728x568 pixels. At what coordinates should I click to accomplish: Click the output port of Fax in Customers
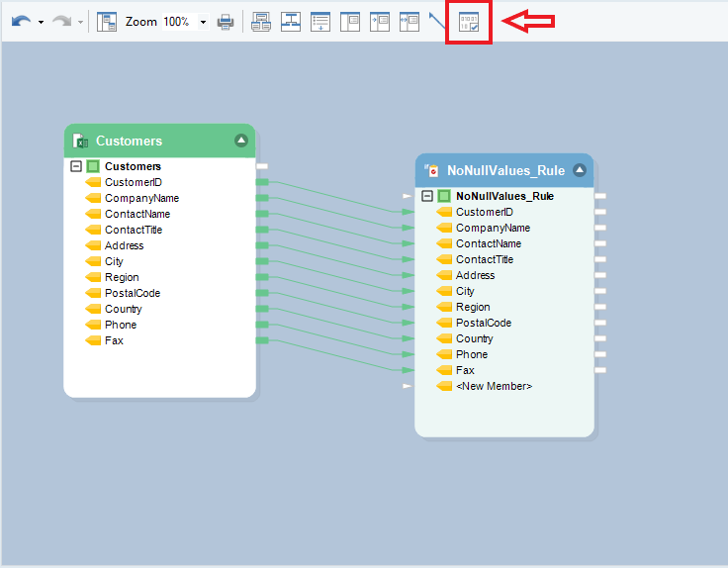(x=261, y=340)
